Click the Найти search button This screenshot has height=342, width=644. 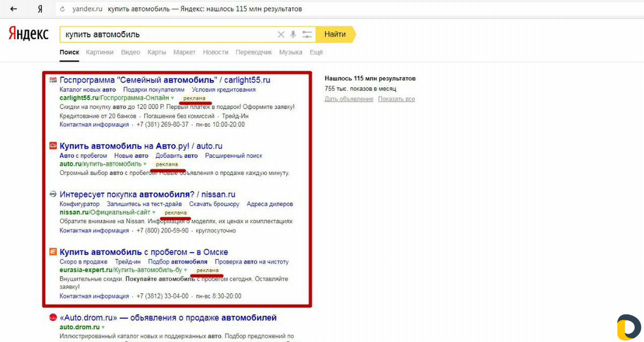(x=336, y=34)
